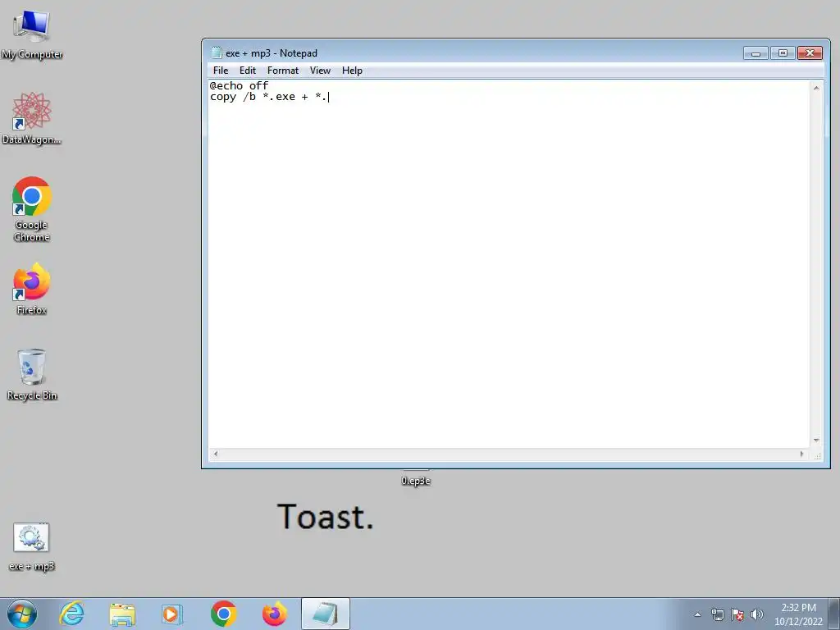Open the Format menu in Notepad
Viewport: 840px width, 630px height.
[283, 71]
